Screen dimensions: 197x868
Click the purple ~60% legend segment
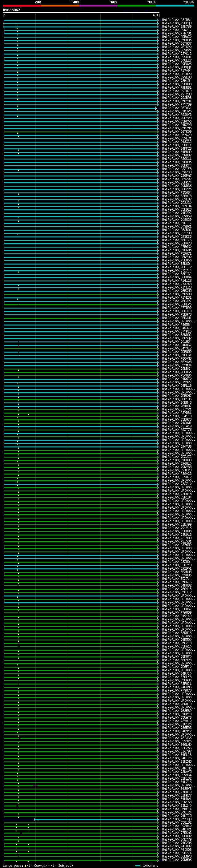pyautogui.click(x=98, y=6)
